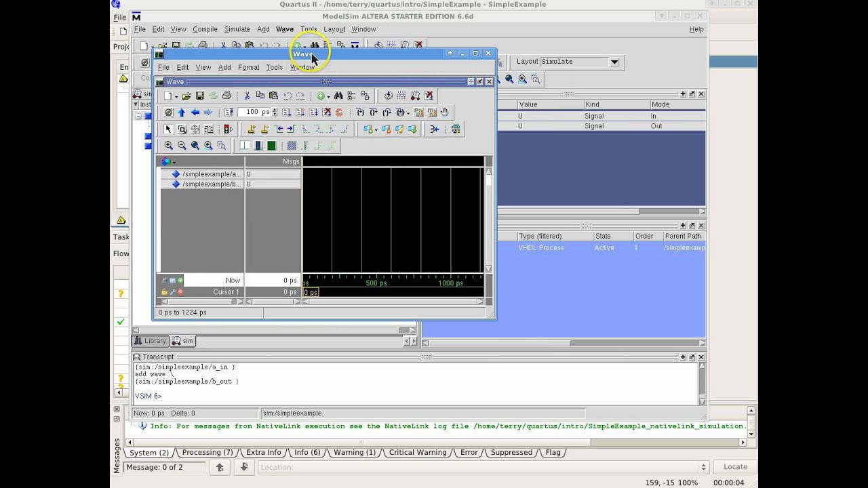This screenshot has width=868, height=488.
Task: Click the VSIM 6> prompt in Transcript
Action: pos(148,396)
